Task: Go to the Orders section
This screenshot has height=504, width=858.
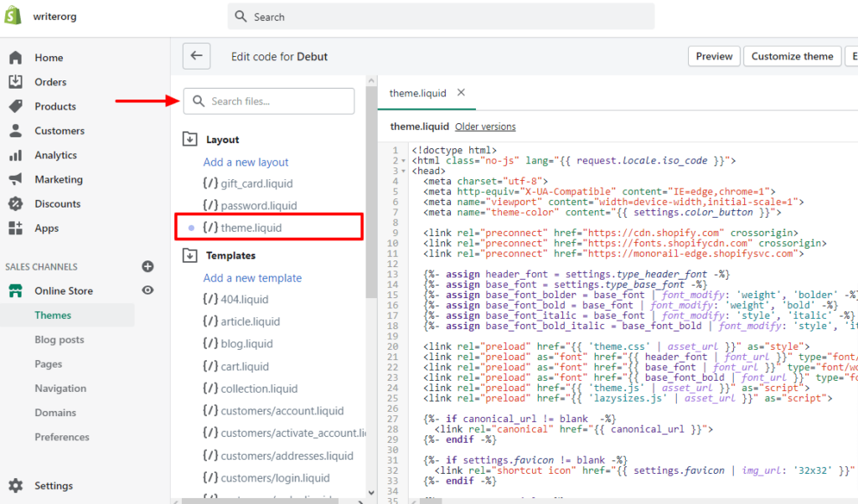Action: click(x=50, y=82)
